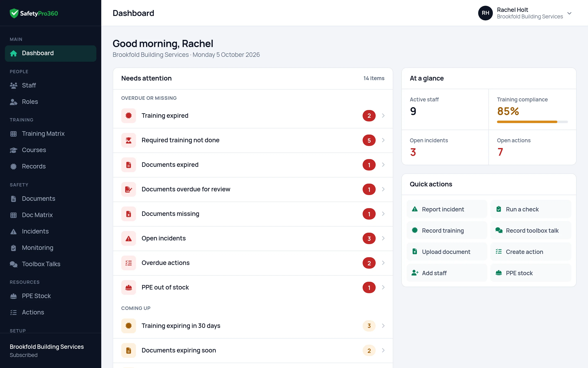
Task: Click the Courses graduation cap sidebar icon
Action: (x=14, y=150)
